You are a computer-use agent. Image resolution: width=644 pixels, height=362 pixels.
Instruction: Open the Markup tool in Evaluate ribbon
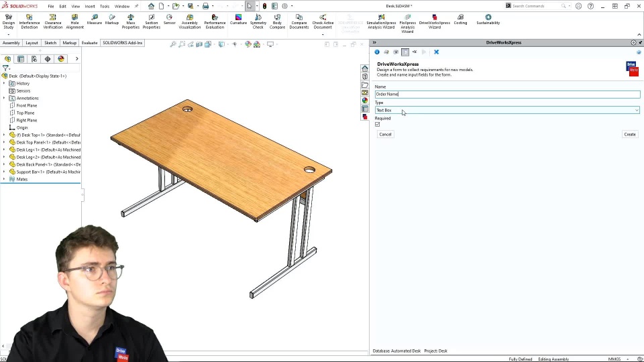click(112, 19)
